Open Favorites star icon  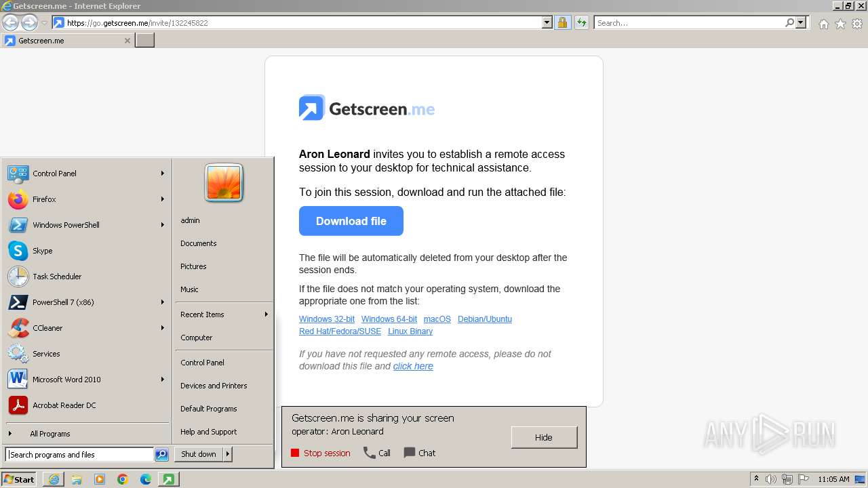click(x=840, y=24)
